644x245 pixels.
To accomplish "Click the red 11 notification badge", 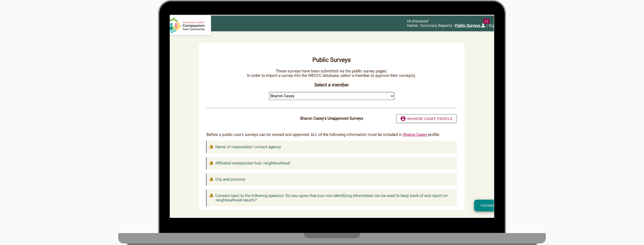I will pos(486,21).
